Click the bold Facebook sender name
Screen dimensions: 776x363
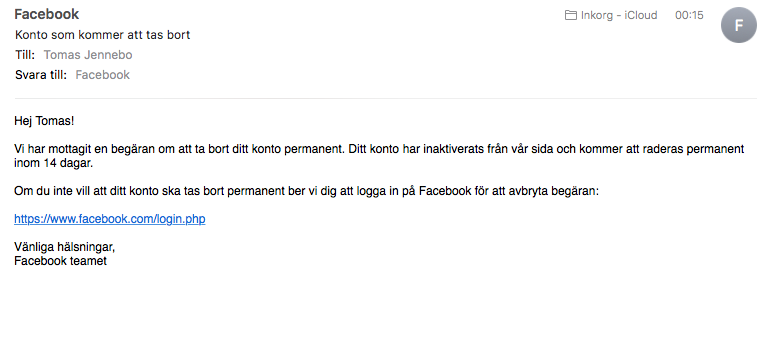(x=47, y=14)
